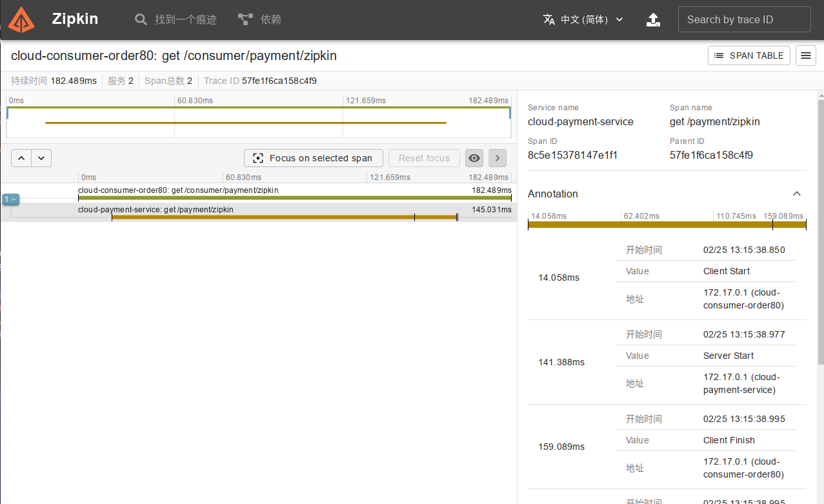The width and height of the screenshot is (824, 504).
Task: Click the Client Start annotation value
Action: click(727, 271)
